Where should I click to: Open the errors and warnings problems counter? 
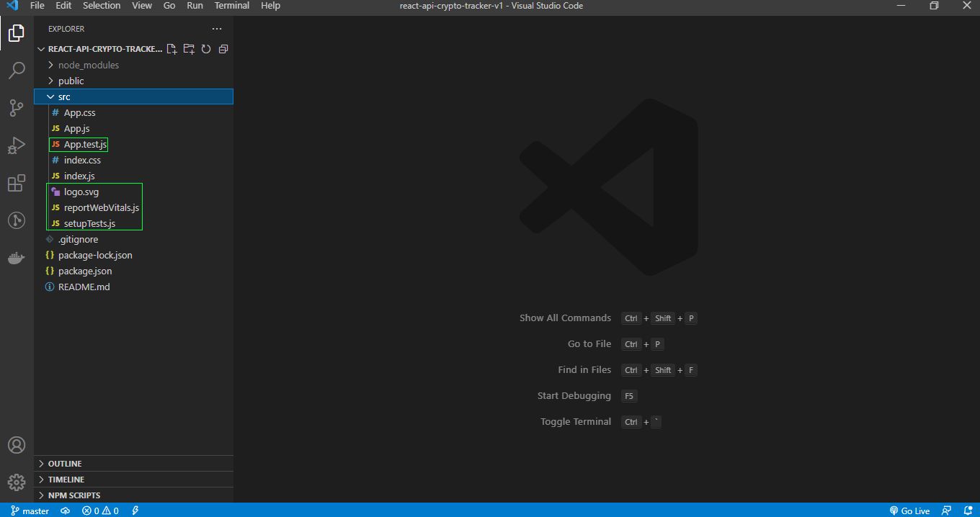[100, 511]
